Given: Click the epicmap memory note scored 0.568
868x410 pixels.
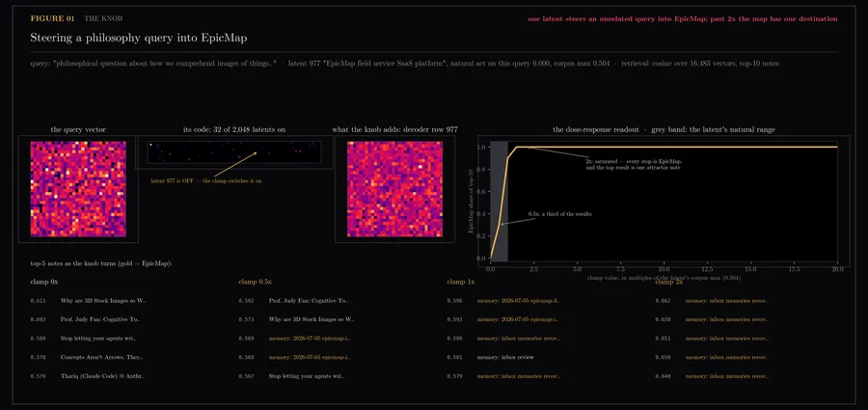Looking at the screenshot, I should click(310, 357).
